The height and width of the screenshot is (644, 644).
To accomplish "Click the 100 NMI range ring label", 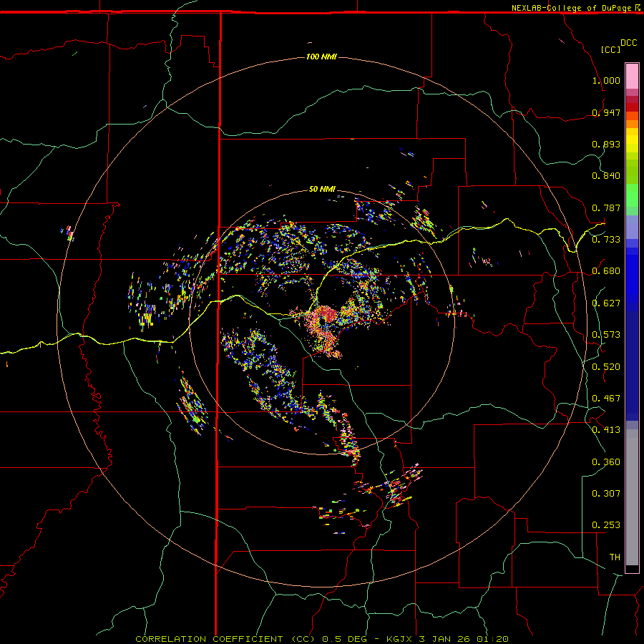I will [x=321, y=57].
